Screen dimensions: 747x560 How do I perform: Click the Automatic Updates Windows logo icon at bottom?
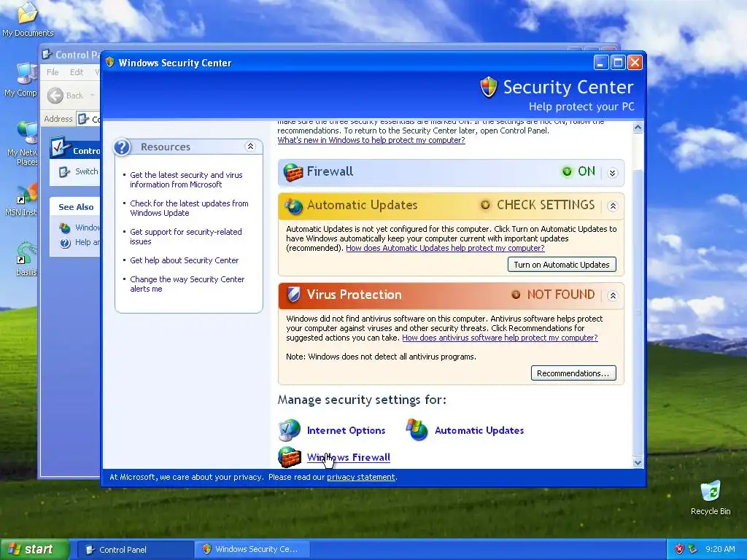coord(417,430)
